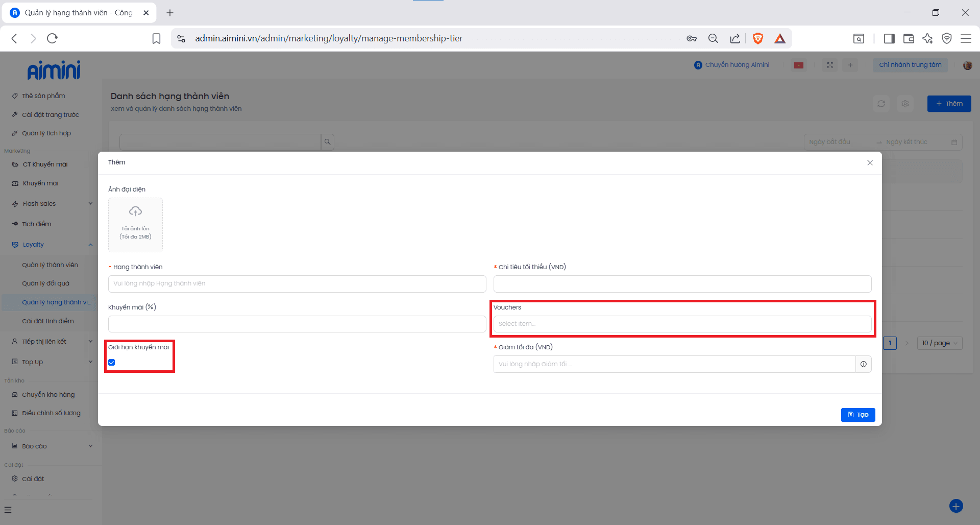Click the Chuyển hướng Aimini link

(x=732, y=65)
